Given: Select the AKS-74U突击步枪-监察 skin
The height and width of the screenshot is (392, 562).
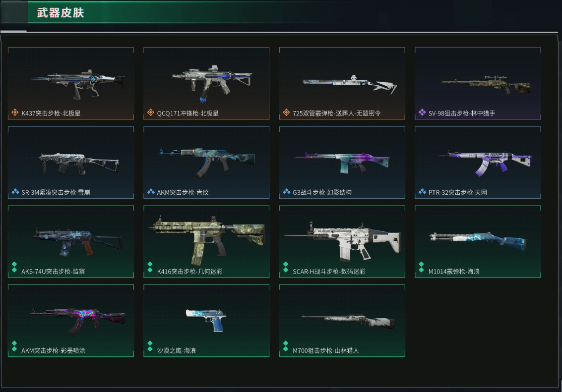Looking at the screenshot, I should (x=71, y=242).
